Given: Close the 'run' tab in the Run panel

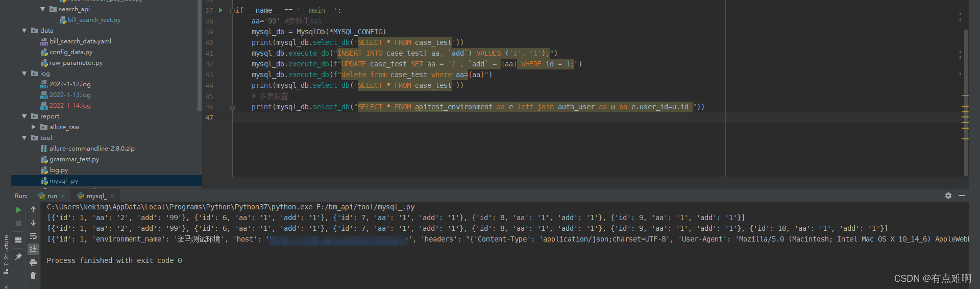Looking at the screenshot, I should [63, 196].
